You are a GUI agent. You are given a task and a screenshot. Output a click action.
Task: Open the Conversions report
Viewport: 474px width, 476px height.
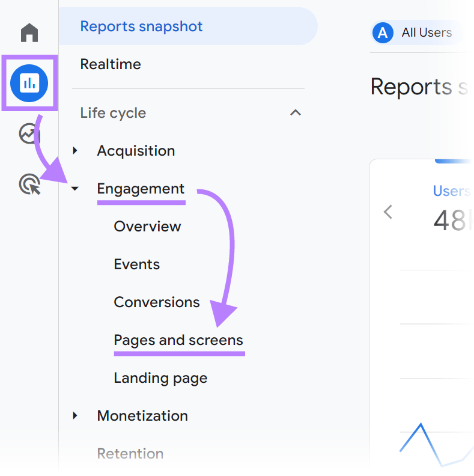click(157, 302)
